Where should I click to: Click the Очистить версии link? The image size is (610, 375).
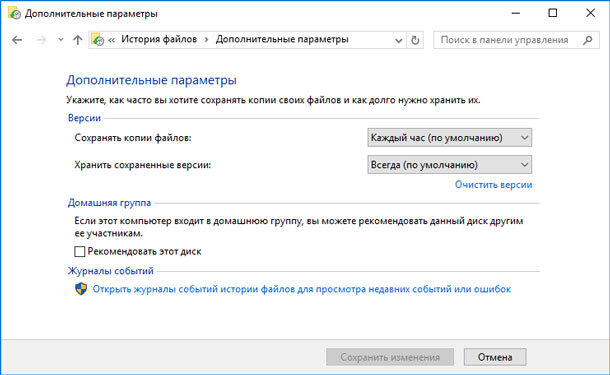coord(493,185)
